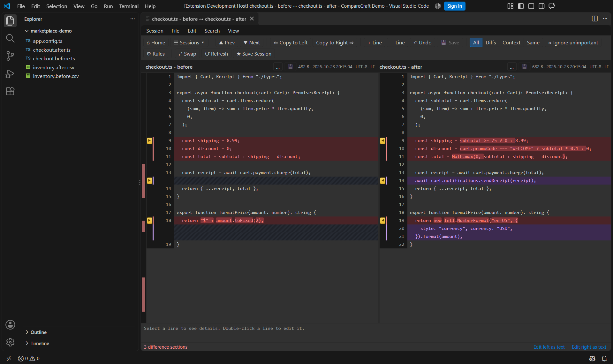Open the Accounts menu icon

coord(10,325)
